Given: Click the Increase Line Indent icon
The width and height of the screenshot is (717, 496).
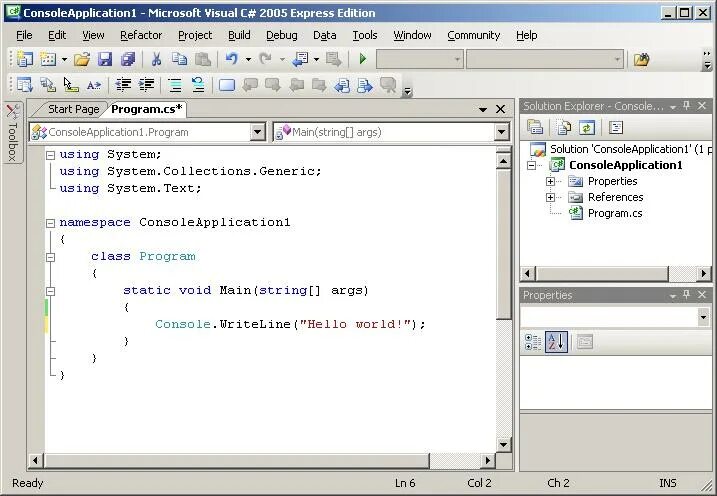Looking at the screenshot, I should coord(146,85).
